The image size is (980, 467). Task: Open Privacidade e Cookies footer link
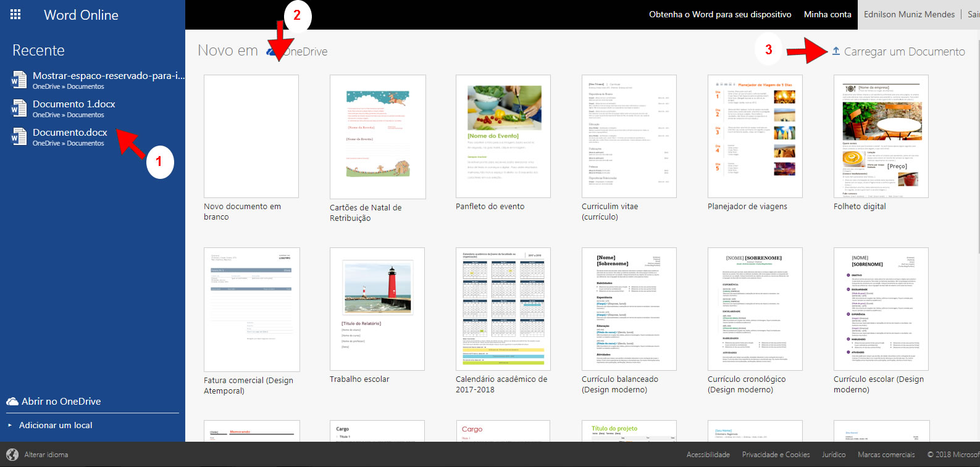[x=776, y=455]
